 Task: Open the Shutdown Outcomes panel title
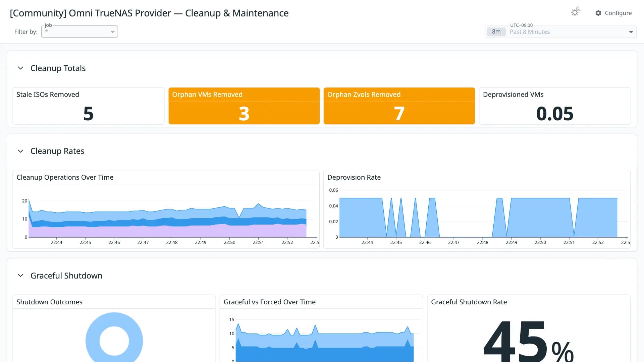point(49,302)
